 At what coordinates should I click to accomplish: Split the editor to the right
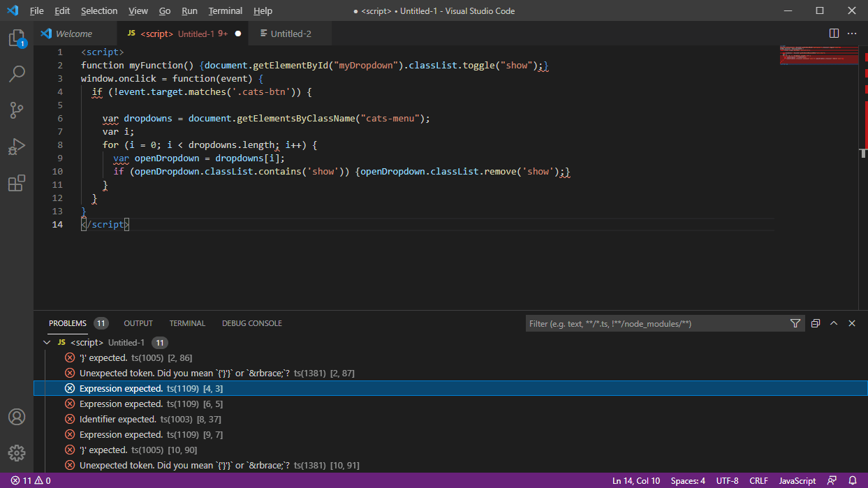coord(834,34)
